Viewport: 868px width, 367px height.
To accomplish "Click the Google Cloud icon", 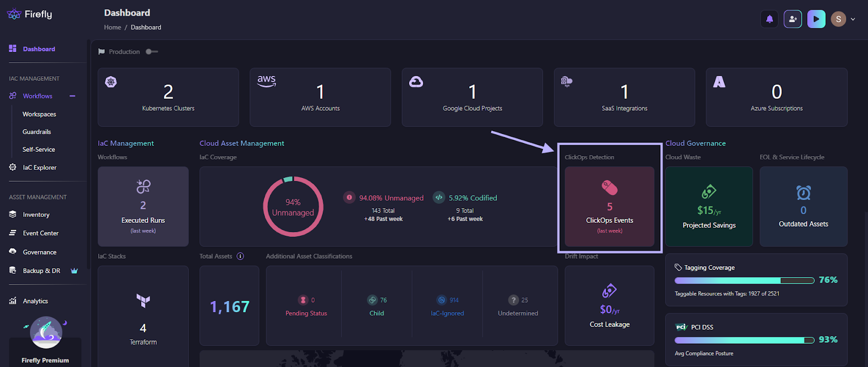I will click(x=416, y=82).
